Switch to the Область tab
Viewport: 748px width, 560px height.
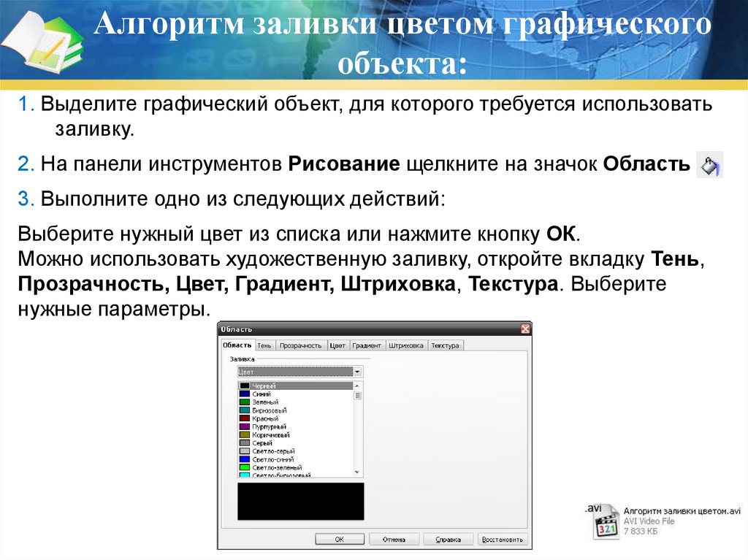pyautogui.click(x=237, y=345)
